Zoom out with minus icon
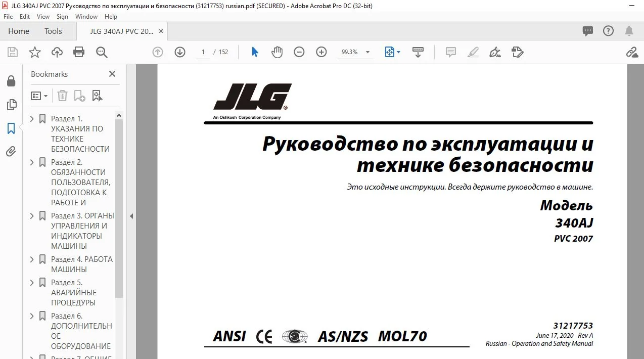The height and width of the screenshot is (359, 644). 299,52
